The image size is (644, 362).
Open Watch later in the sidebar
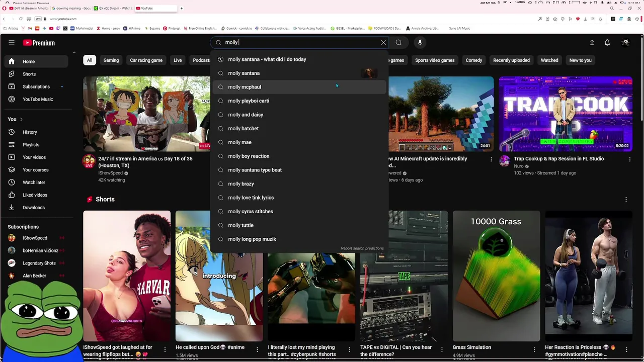[x=35, y=183]
